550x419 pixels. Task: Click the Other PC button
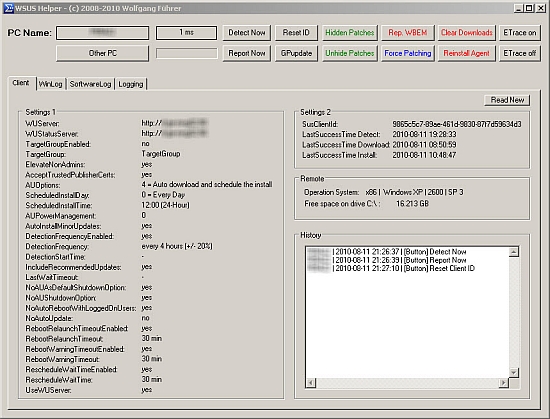click(102, 53)
